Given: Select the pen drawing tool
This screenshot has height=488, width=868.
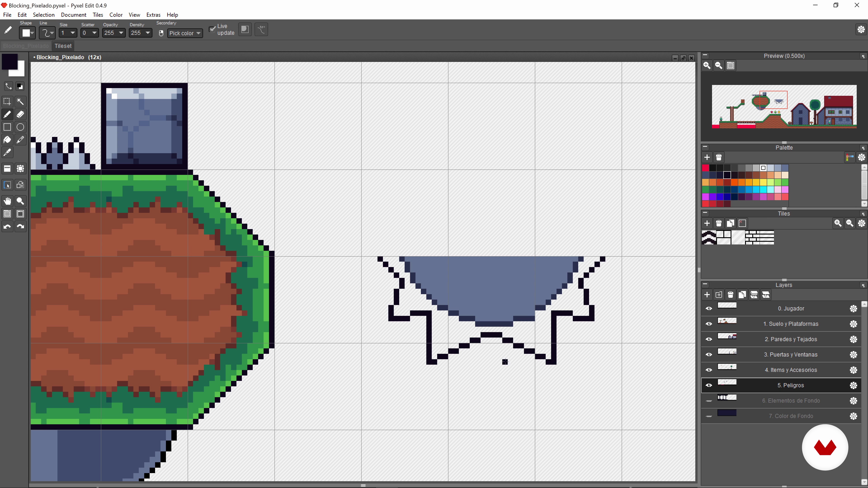Looking at the screenshot, I should coord(7,114).
